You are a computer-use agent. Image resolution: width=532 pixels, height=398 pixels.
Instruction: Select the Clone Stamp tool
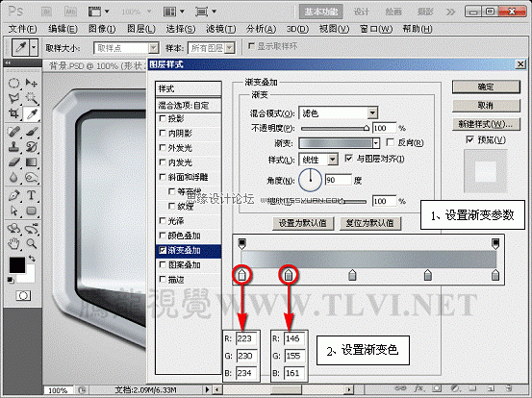coord(13,146)
